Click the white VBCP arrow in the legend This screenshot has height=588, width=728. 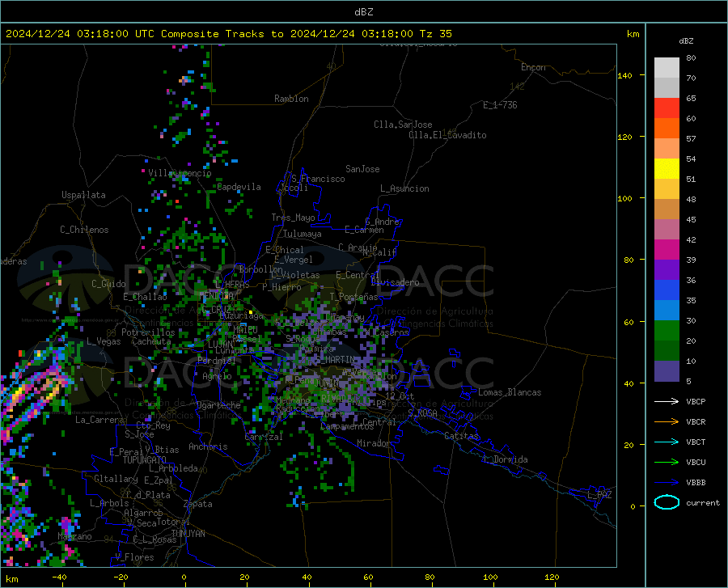[667, 401]
